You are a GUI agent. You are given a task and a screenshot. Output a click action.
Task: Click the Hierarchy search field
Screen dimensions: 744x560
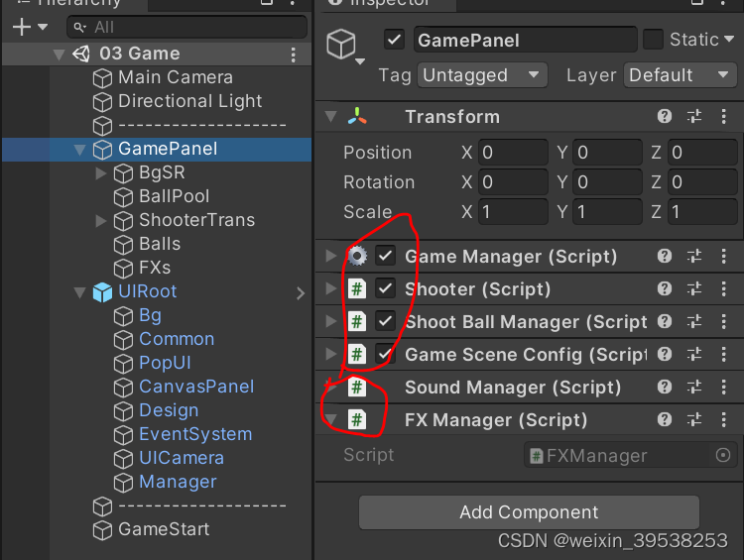(186, 27)
